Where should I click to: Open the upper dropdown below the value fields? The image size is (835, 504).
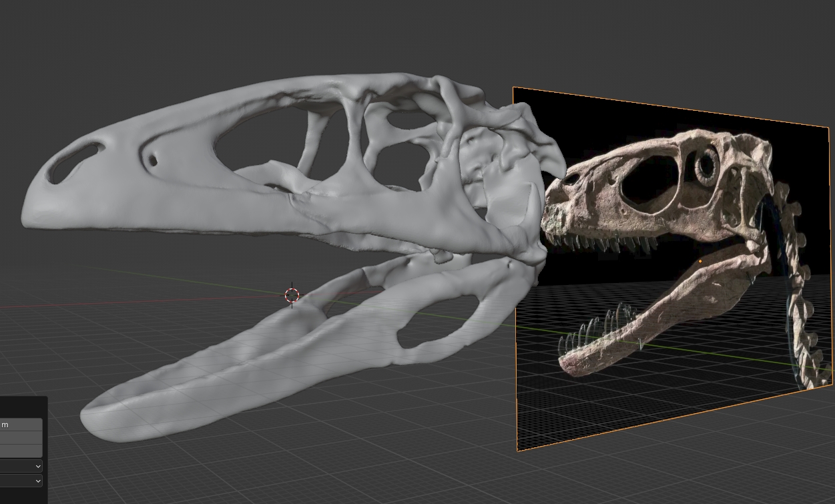click(21, 466)
